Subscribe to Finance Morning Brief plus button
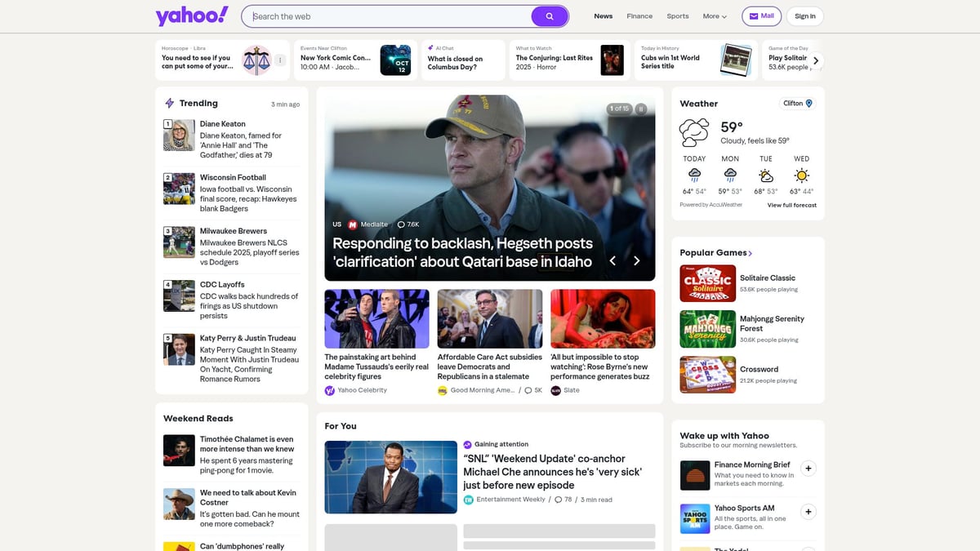The width and height of the screenshot is (980, 551). click(808, 469)
